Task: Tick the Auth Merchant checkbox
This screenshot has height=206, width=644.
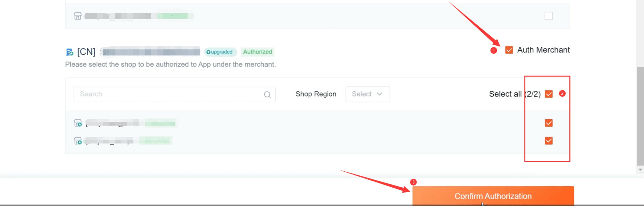Action: 509,50
